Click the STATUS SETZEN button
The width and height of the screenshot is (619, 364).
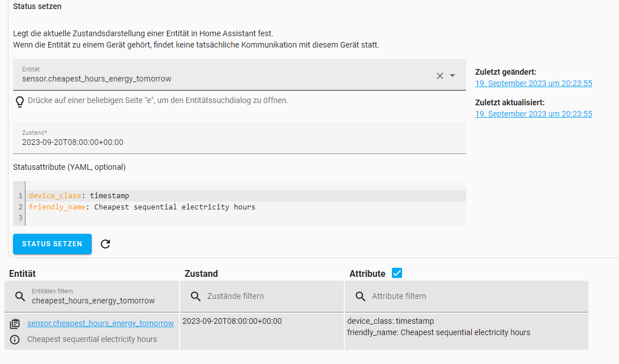coord(52,244)
